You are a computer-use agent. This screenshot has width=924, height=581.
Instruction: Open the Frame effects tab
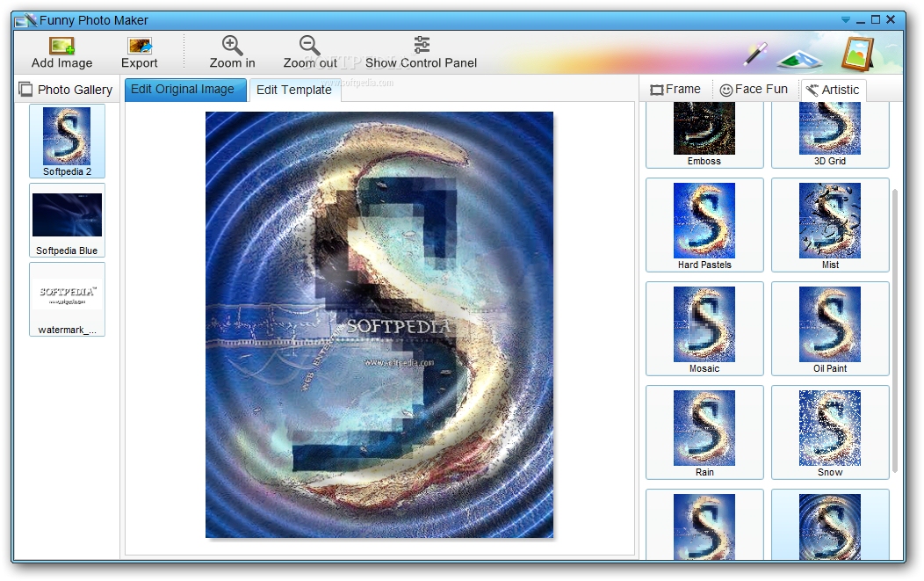(676, 90)
